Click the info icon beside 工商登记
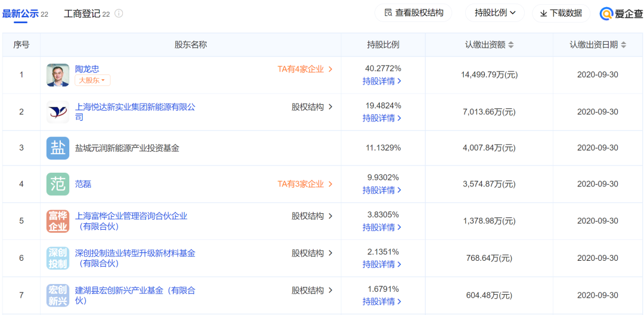Screen dimensions: 644x315 click(119, 14)
